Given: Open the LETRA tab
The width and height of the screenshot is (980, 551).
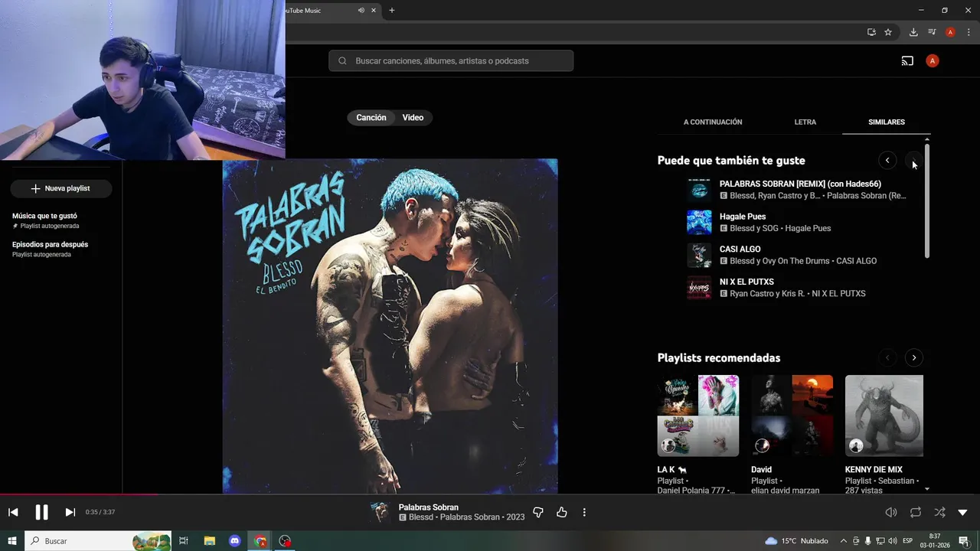Looking at the screenshot, I should click(x=805, y=122).
